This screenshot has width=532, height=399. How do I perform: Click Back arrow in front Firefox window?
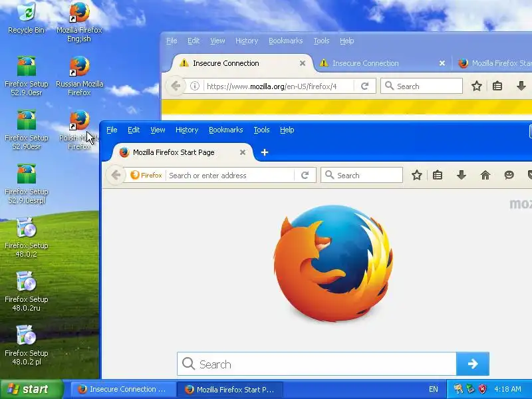[x=116, y=176]
